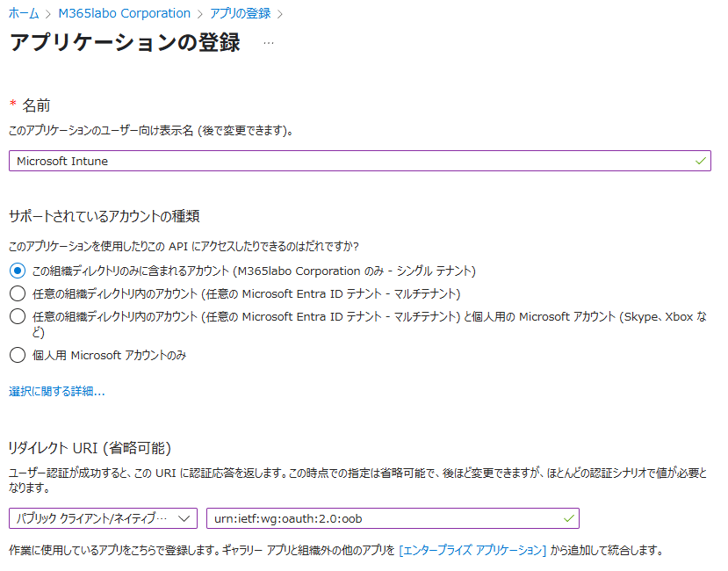Select 個人用 Microsoft アカウントのみ option
Screen dimensions: 728x571
pyautogui.click(x=17, y=355)
